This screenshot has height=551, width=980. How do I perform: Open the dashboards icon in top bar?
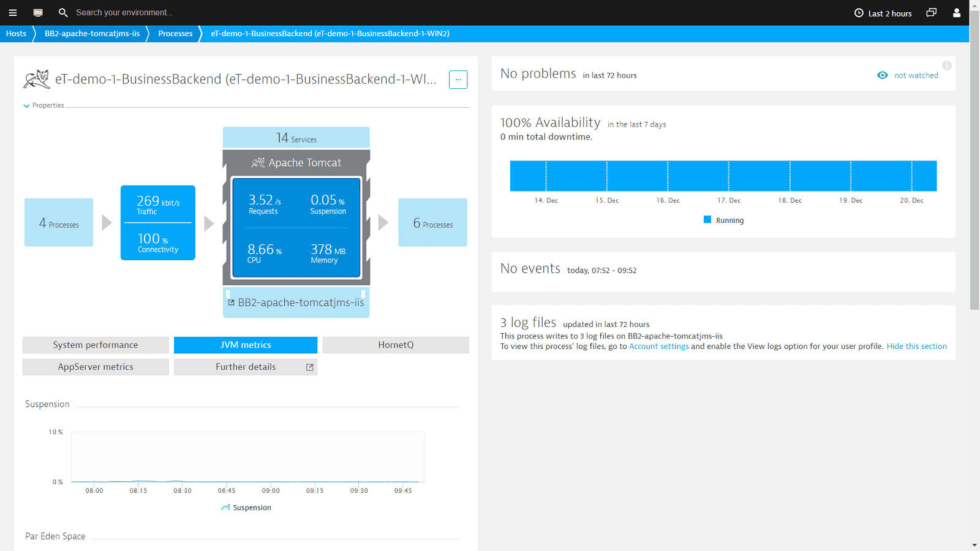click(x=38, y=12)
